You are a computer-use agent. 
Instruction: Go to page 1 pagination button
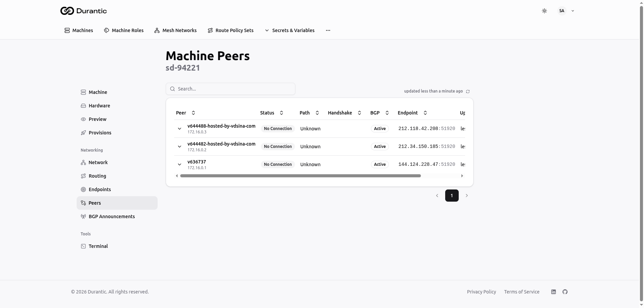coord(452,196)
